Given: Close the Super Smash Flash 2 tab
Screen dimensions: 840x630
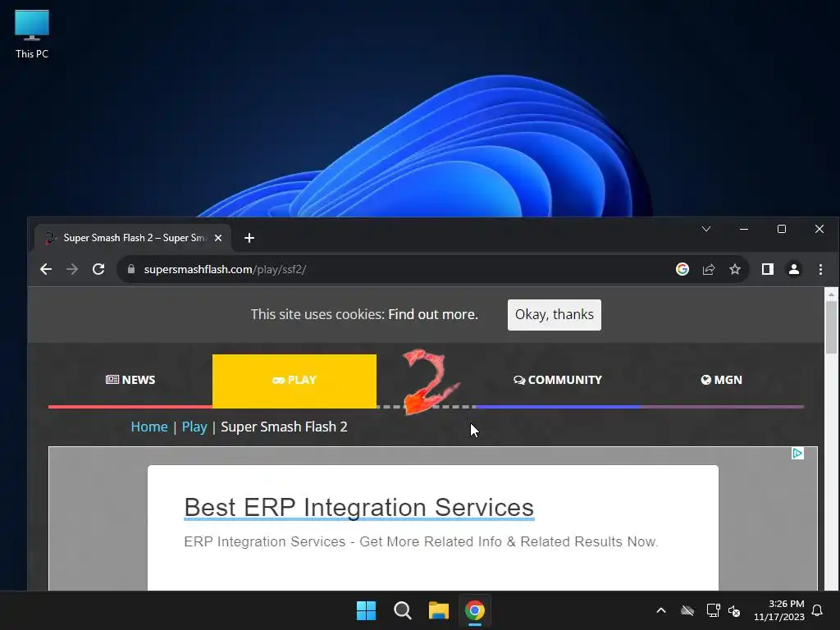Looking at the screenshot, I should pyautogui.click(x=218, y=238).
